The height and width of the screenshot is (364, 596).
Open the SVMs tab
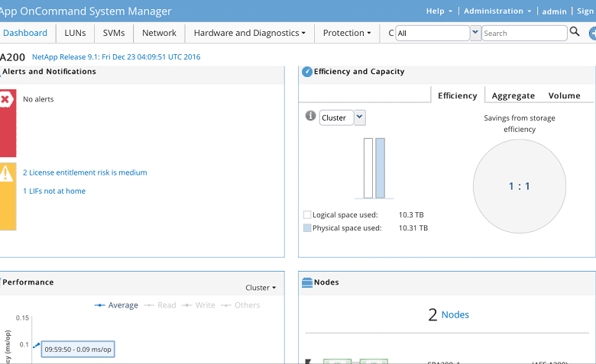coord(114,33)
